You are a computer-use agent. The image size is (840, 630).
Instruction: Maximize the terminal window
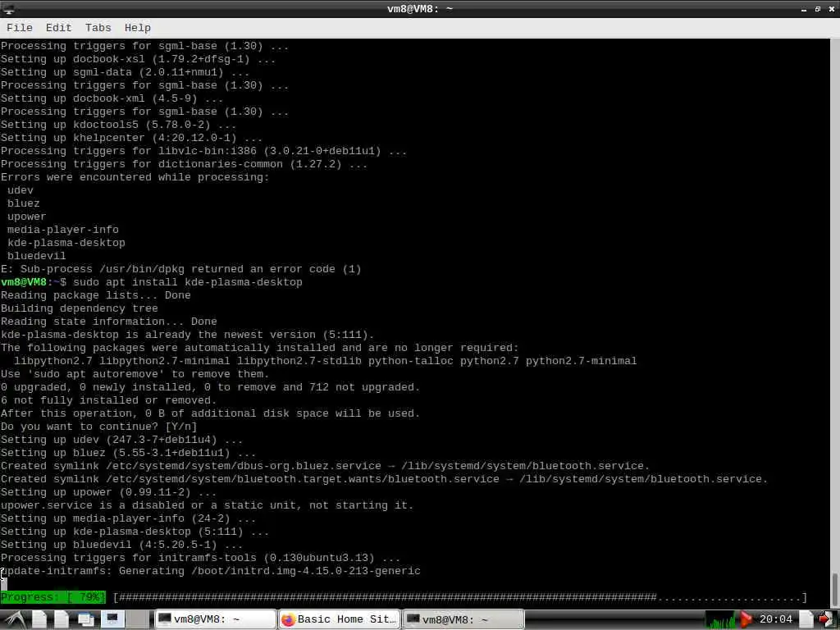point(818,9)
